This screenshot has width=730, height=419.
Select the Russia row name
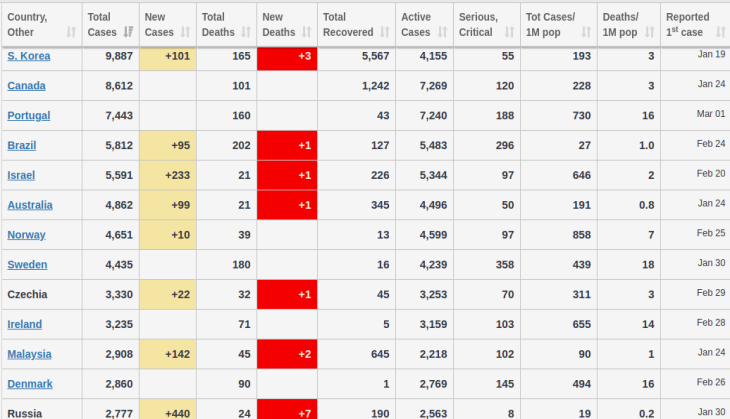25,413
